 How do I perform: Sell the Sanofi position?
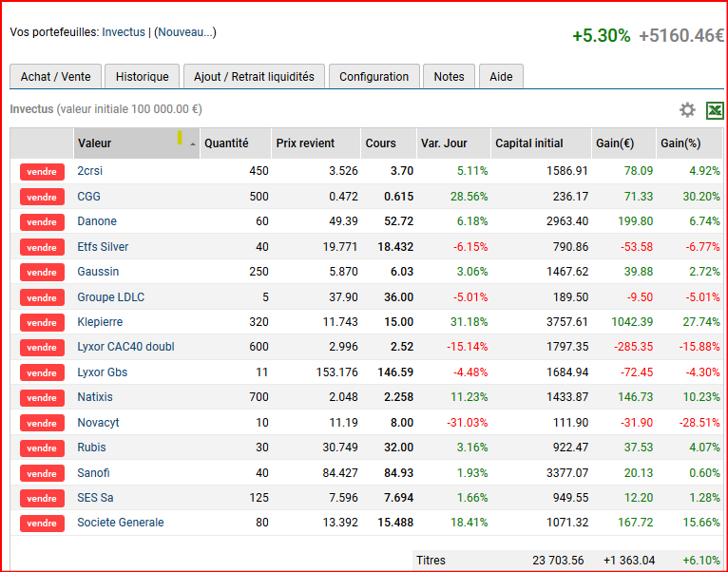point(42,473)
